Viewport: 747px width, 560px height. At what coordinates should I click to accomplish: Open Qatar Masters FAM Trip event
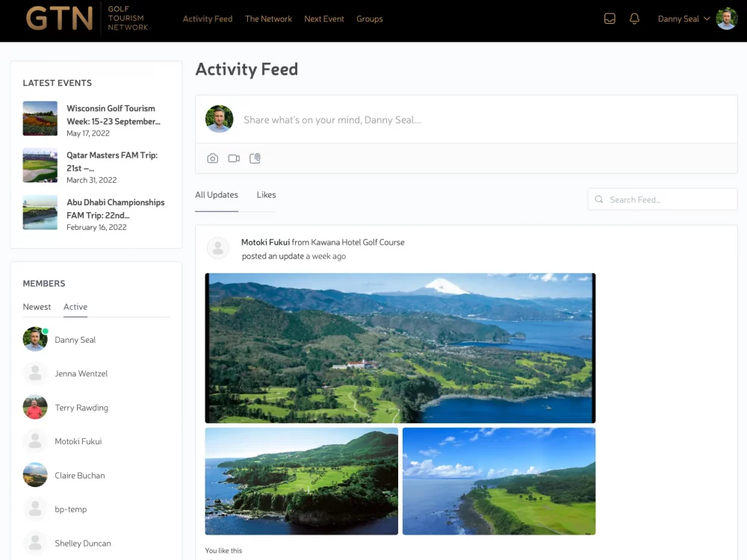click(112, 162)
